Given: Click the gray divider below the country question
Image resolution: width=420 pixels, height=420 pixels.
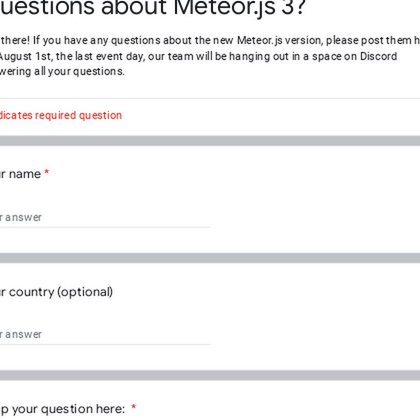Looking at the screenshot, I should 210,375.
